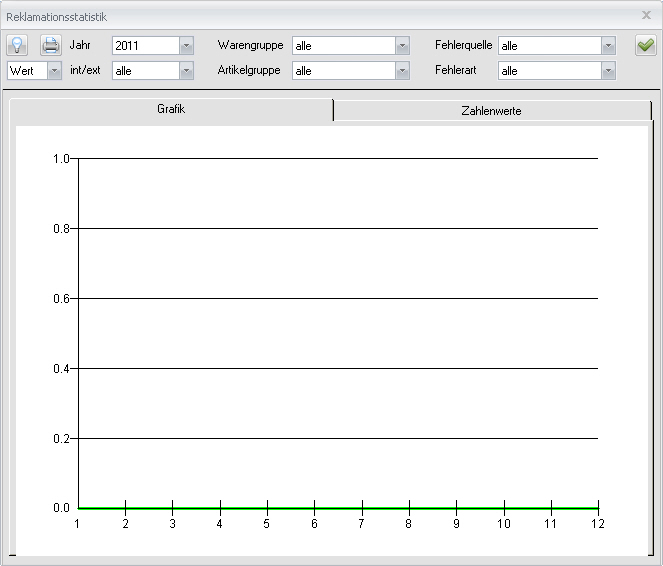Image resolution: width=663 pixels, height=566 pixels.
Task: Click month 12 on the x-axis
Action: tap(598, 524)
